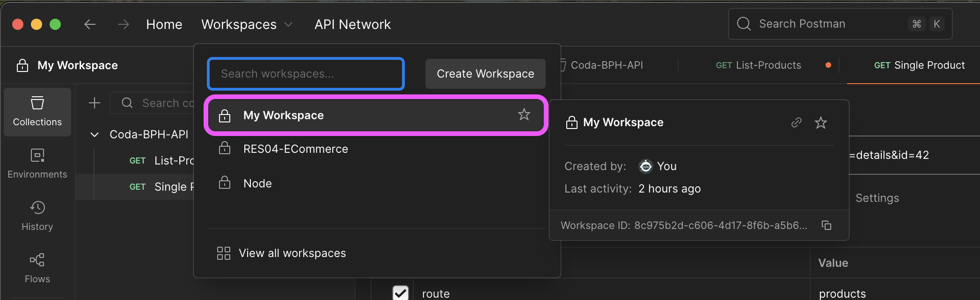Switch to the Node workspace
The image size is (980, 300).
coord(257,184)
